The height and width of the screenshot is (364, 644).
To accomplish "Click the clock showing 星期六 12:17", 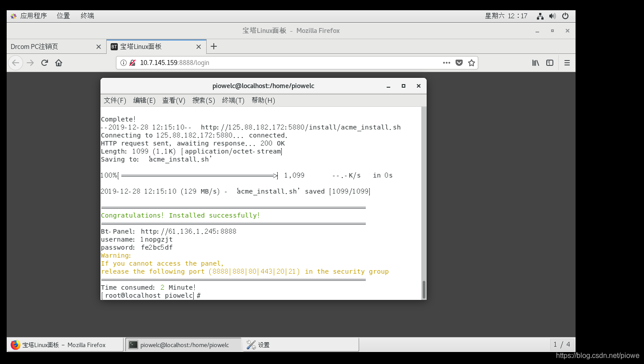I will coord(506,16).
